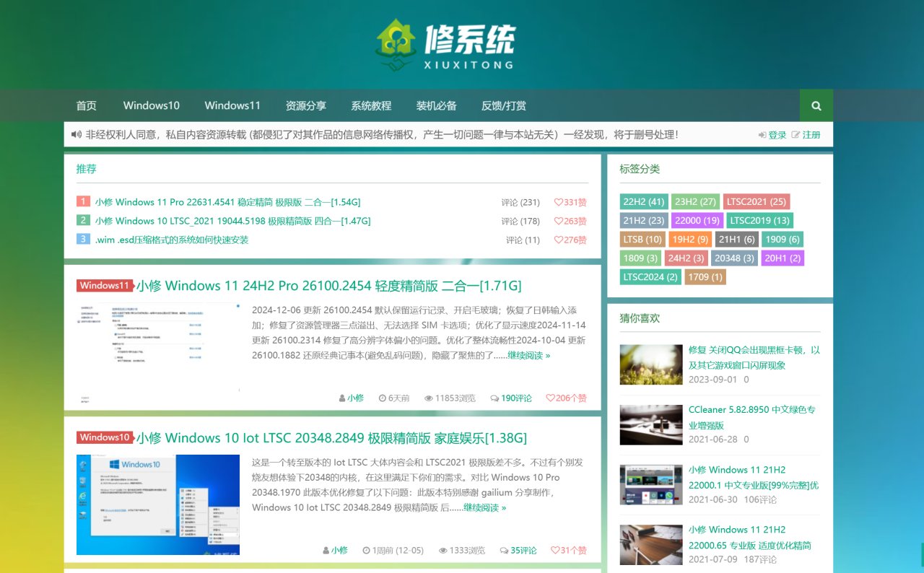Click the search magnifier icon
Viewport: 924px width, 573px height.
816,105
